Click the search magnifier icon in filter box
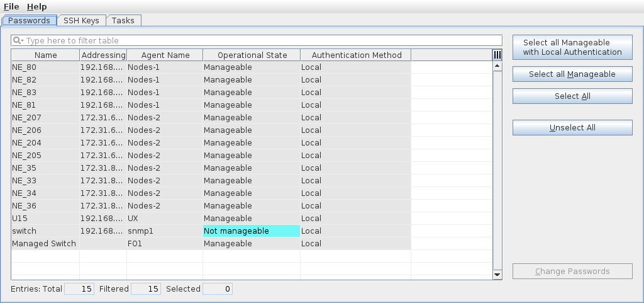Viewport: 644px width, 303px height. click(x=18, y=41)
